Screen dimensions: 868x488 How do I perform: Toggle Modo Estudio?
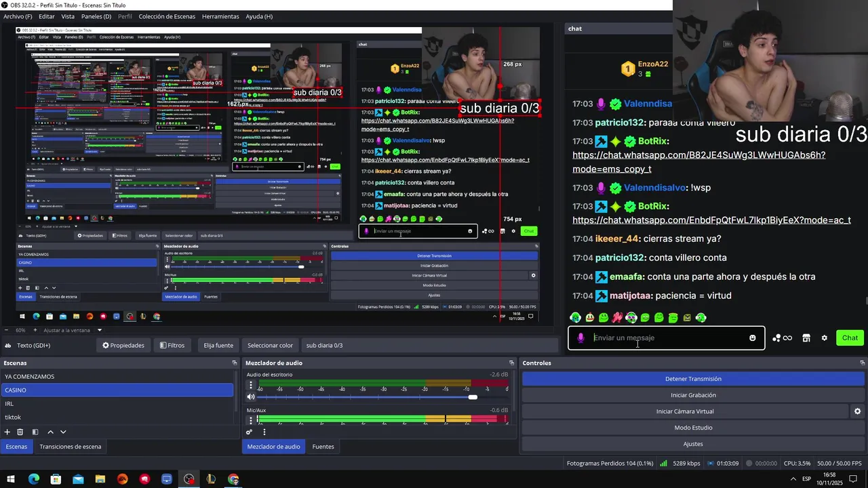click(x=693, y=428)
